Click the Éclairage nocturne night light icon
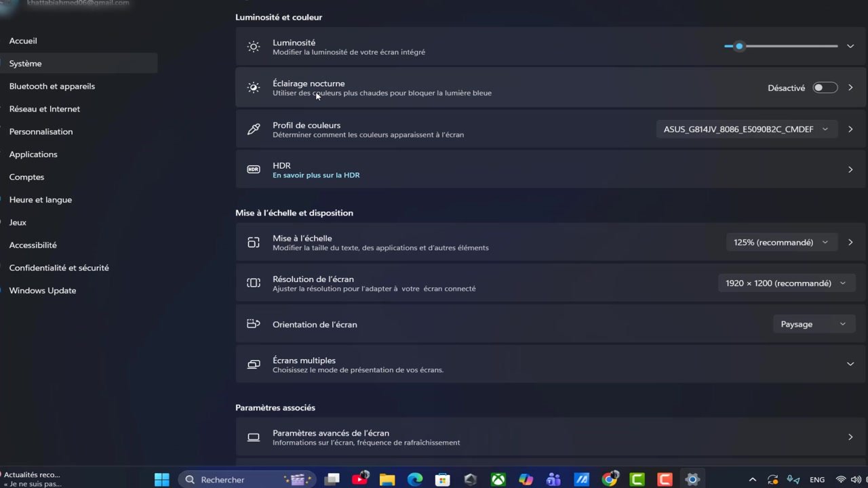 point(254,87)
